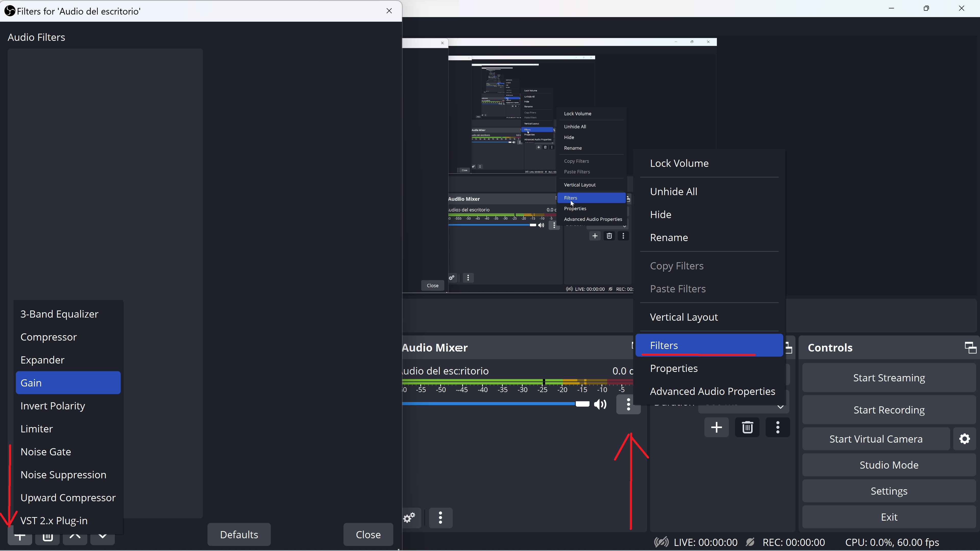Click the volume slider handle in Audio Mixer
The height and width of the screenshot is (551, 980).
click(582, 404)
